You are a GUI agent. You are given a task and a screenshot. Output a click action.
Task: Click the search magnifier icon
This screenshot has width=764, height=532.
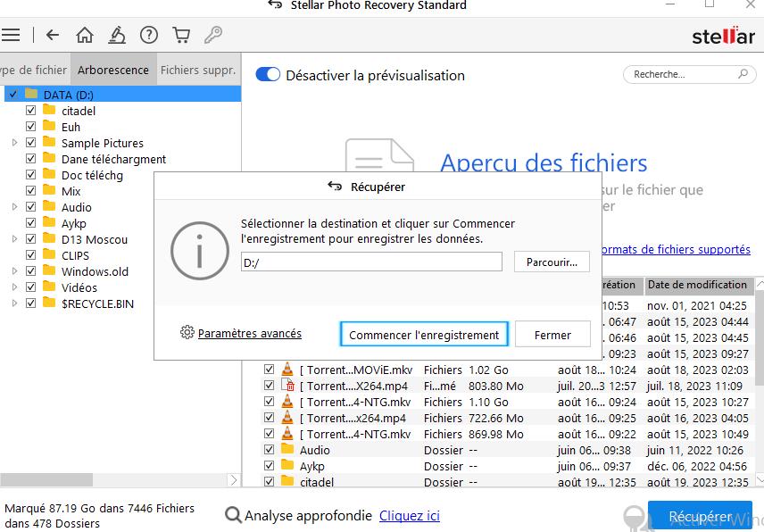tap(743, 75)
